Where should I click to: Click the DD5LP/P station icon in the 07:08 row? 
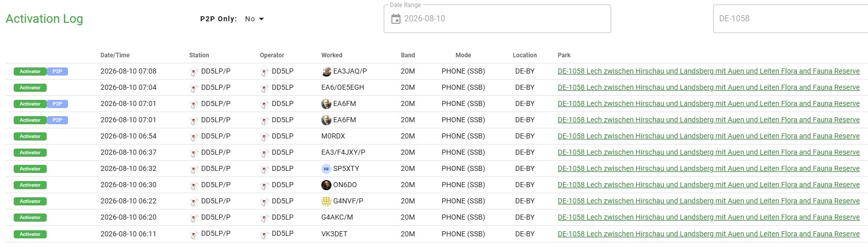[194, 72]
